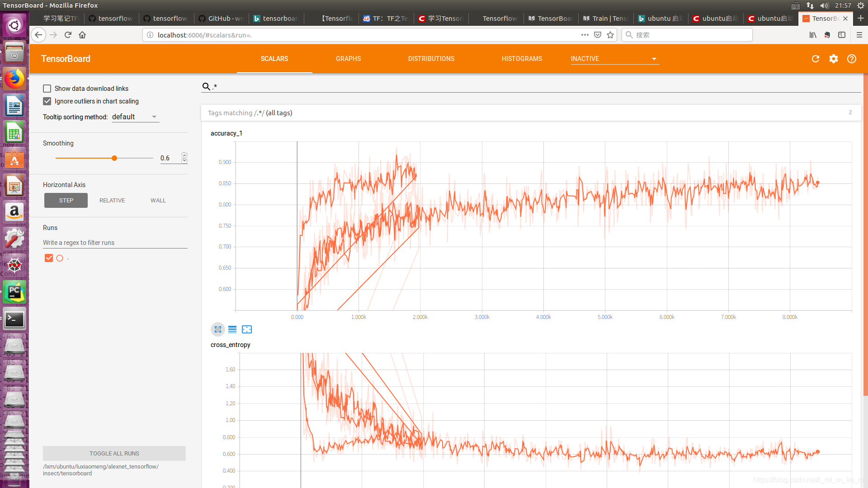Increase smoothing value with stepper arrow
Screen dimensions: 868x488
(184, 155)
